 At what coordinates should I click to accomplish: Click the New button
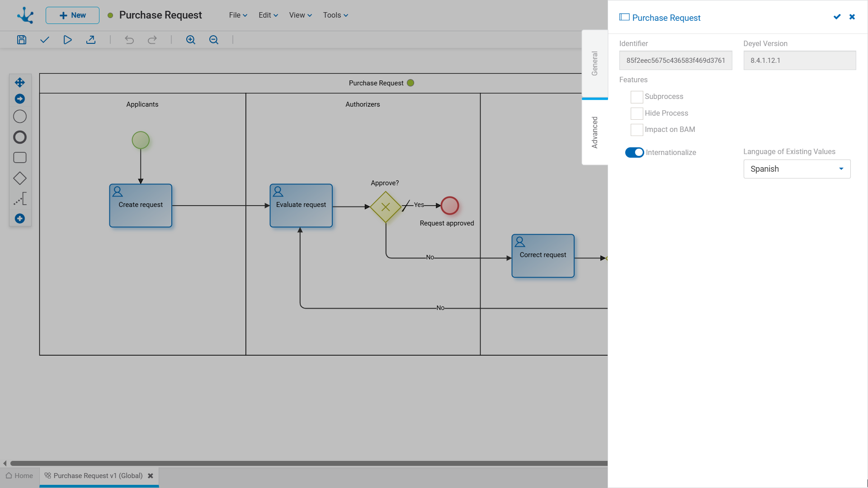tap(72, 15)
